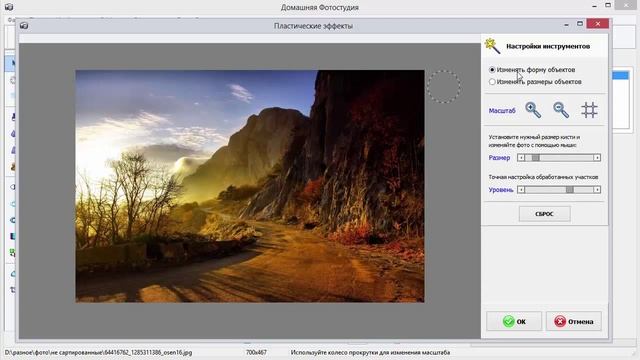
Task: Select 'Изменять размеры объектов' radio option
Action: click(x=492, y=82)
